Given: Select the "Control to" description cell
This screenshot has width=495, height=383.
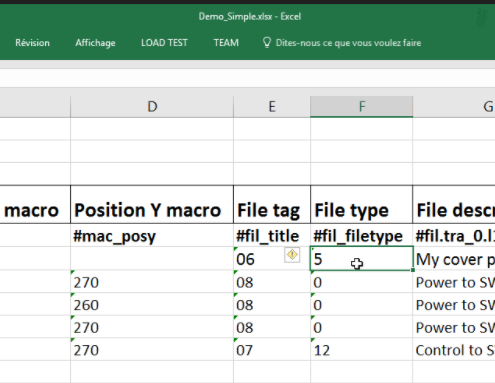Looking at the screenshot, I should pyautogui.click(x=454, y=349).
